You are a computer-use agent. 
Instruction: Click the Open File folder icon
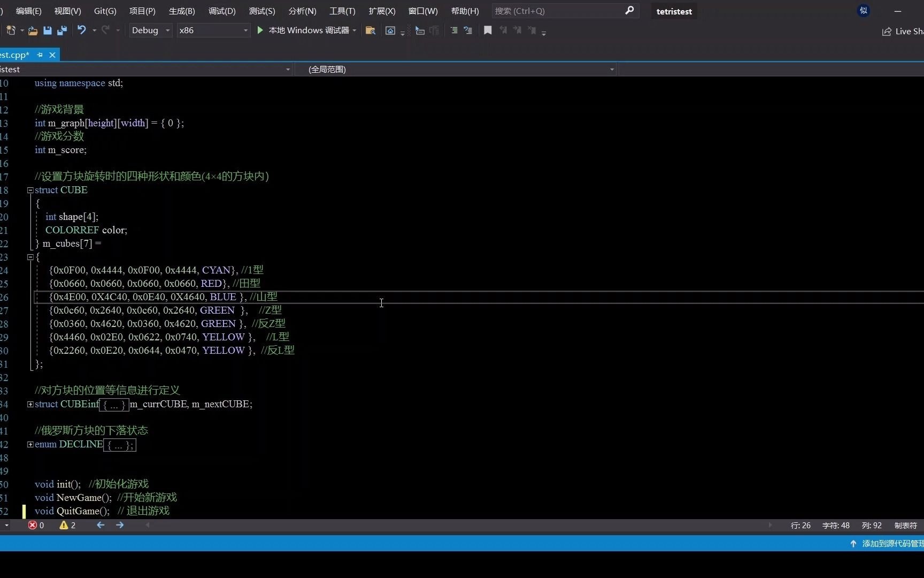pos(33,31)
